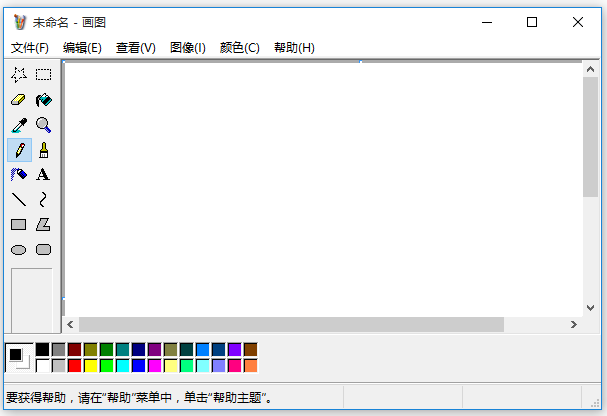Pick the straight Line tool

pos(19,200)
